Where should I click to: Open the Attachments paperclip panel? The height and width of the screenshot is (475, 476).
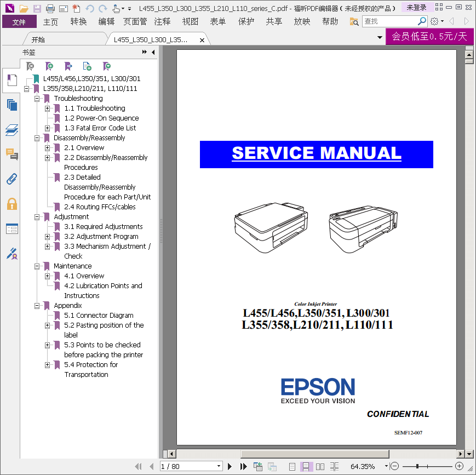pos(12,179)
